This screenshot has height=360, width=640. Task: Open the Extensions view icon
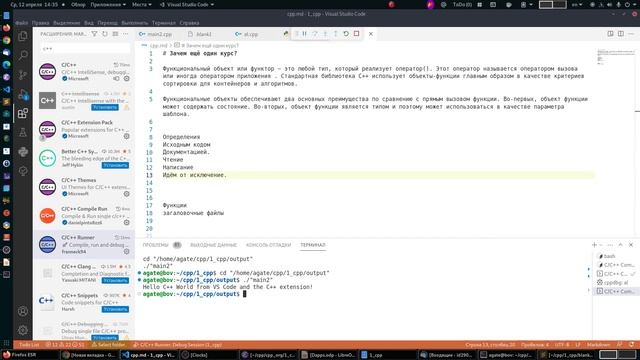[23, 113]
